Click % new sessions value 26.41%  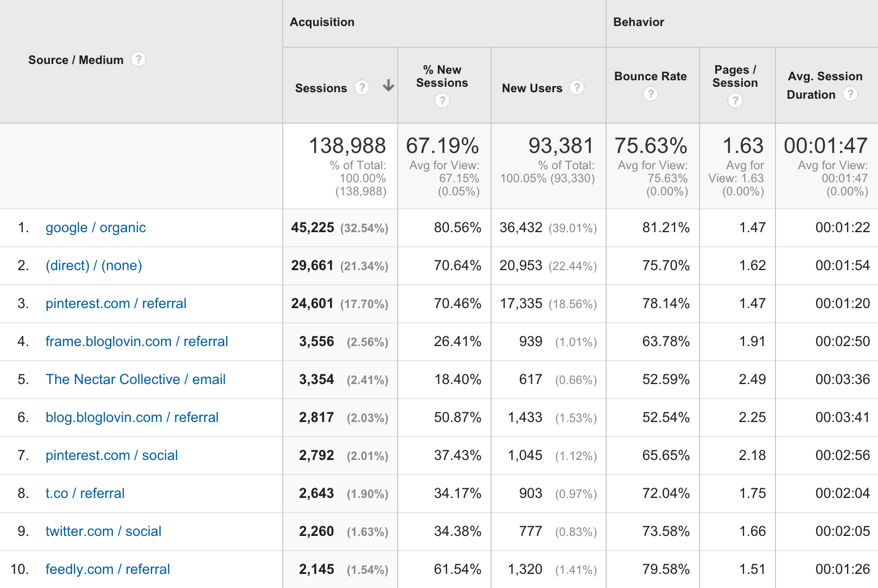pyautogui.click(x=457, y=341)
